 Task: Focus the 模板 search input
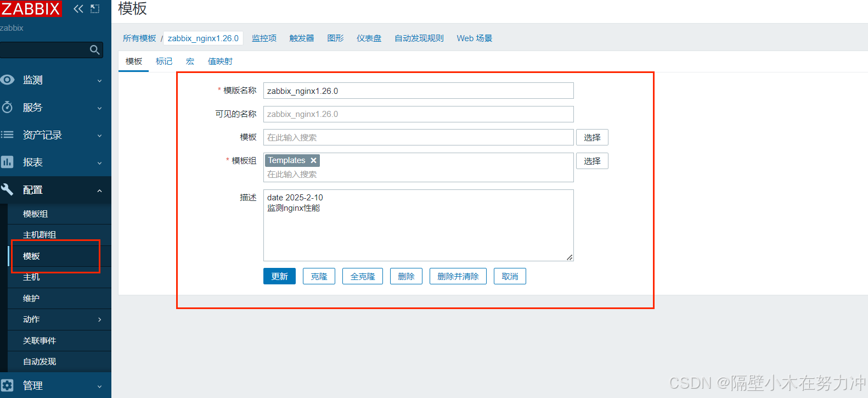tap(419, 137)
